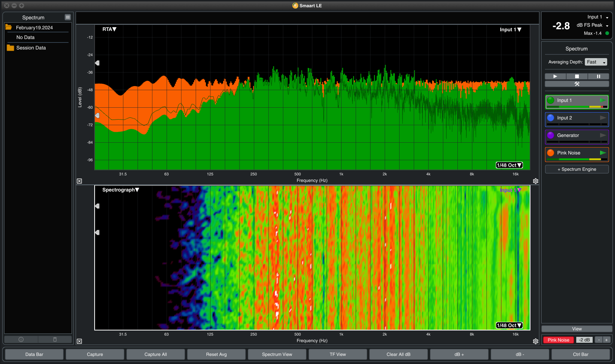
Task: Start Input 2 engine with its play arrow
Action: click(x=603, y=118)
